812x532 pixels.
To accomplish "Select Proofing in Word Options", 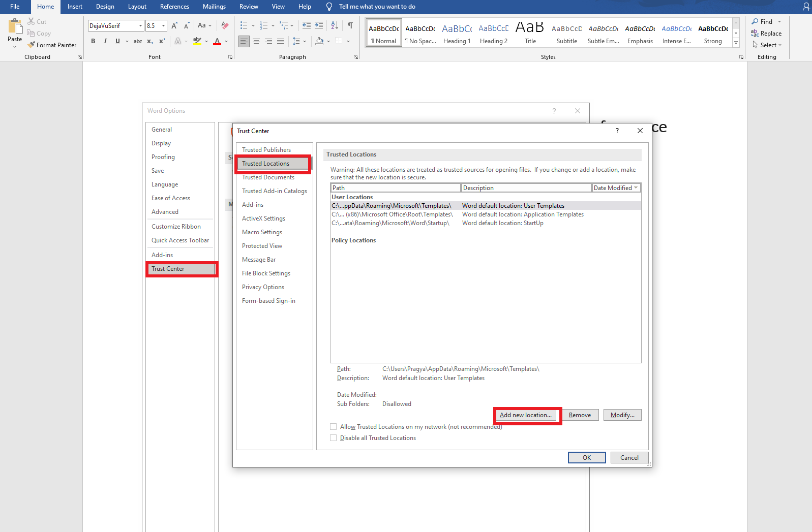I will [163, 157].
